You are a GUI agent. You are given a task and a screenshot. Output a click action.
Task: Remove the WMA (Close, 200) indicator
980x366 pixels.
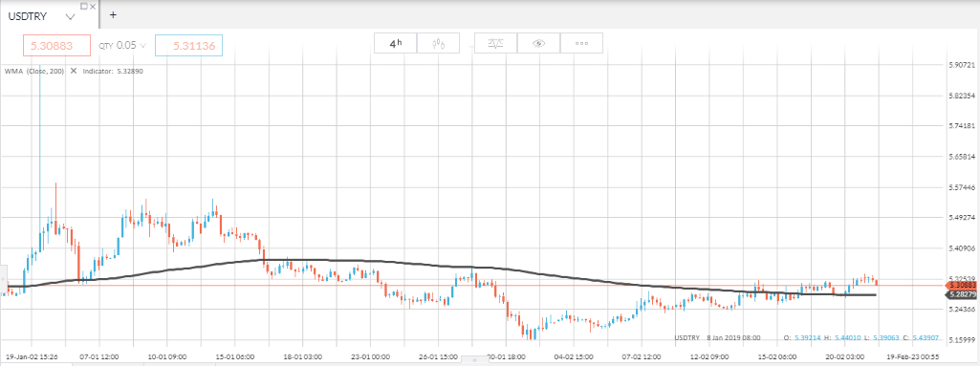73,72
